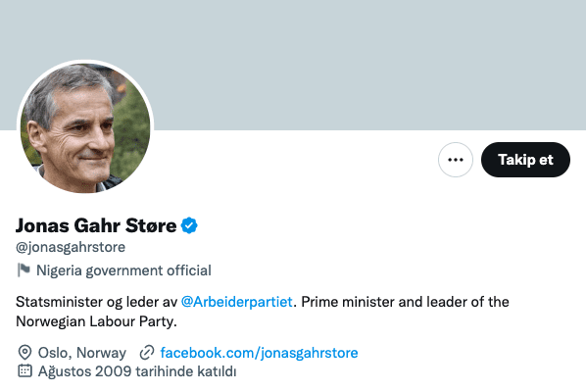Click the word Støre in the name

[x=151, y=225]
